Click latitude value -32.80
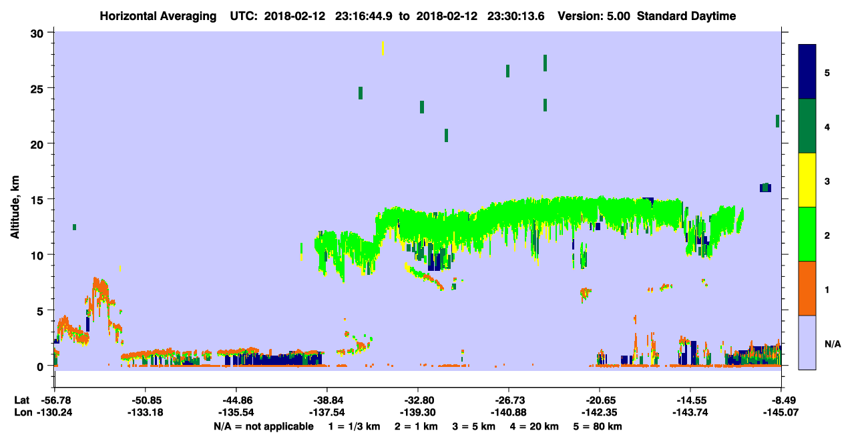 pyautogui.click(x=418, y=400)
